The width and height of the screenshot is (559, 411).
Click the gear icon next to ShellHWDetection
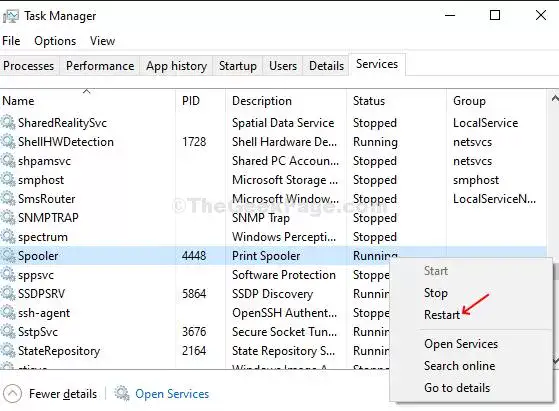[x=8, y=142]
